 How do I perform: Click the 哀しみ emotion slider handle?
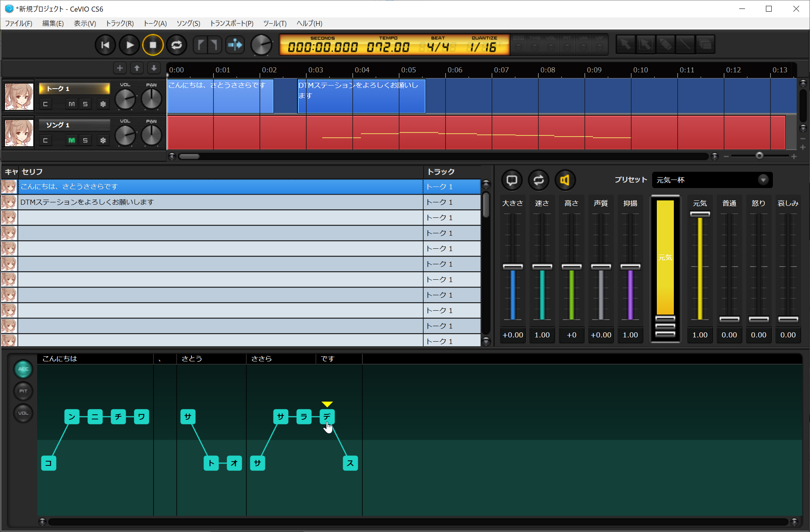tap(788, 319)
